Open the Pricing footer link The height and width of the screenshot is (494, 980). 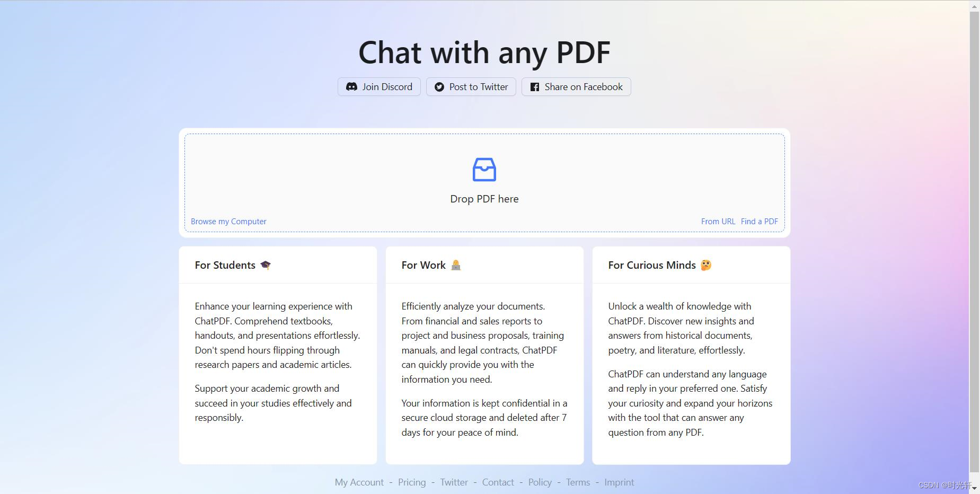tap(412, 482)
